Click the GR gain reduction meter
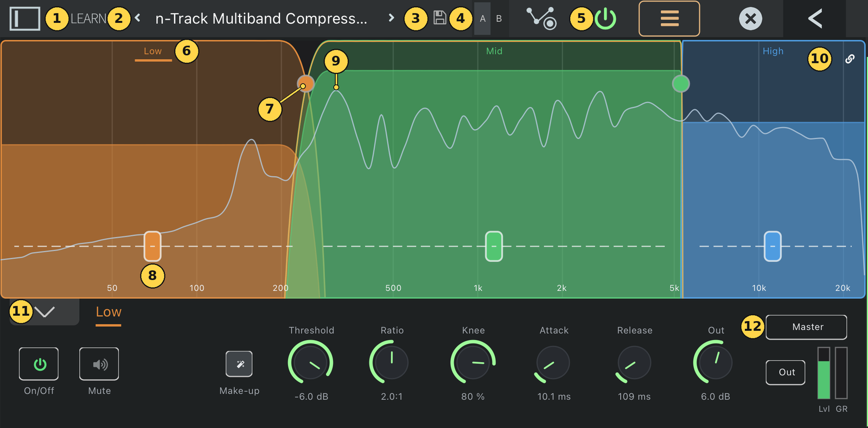868x428 pixels. (841, 373)
